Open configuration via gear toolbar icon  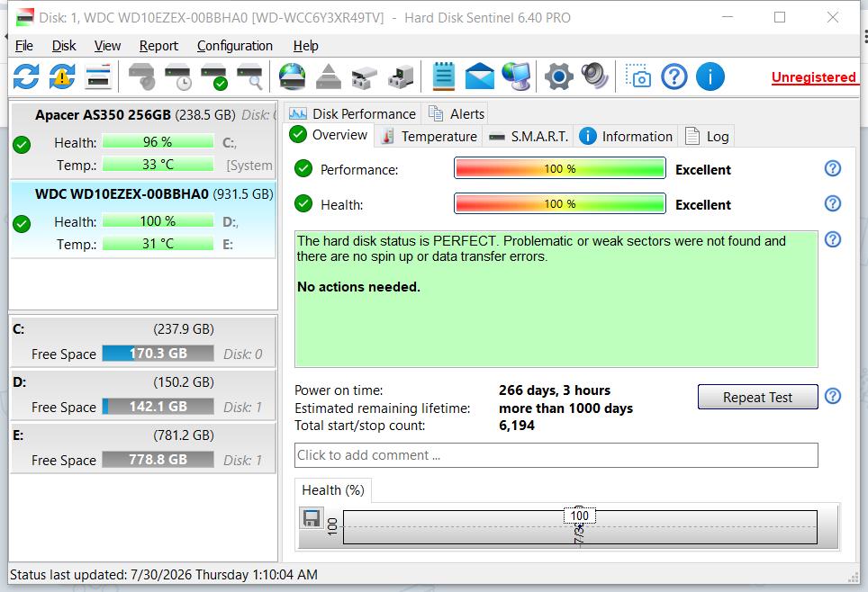pyautogui.click(x=558, y=76)
